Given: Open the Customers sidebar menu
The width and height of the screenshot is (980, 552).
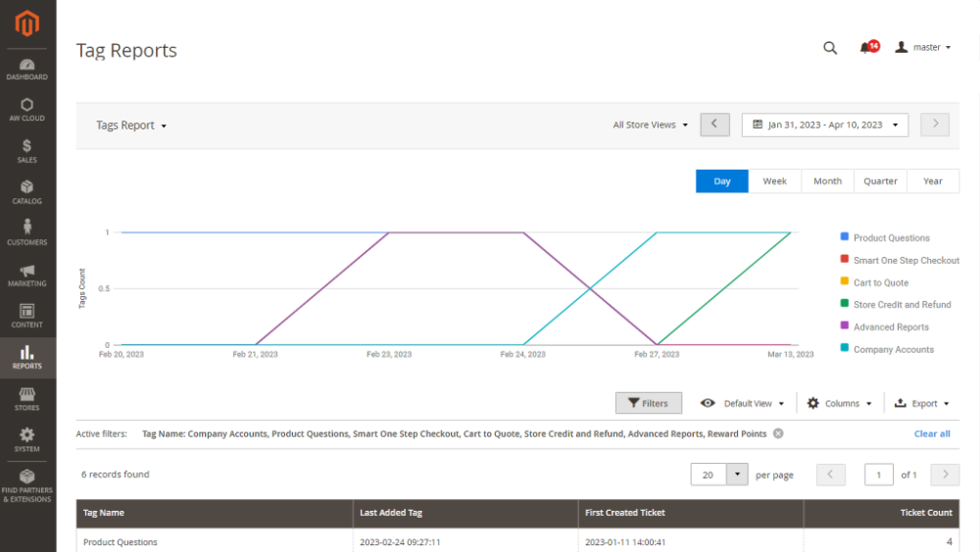Looking at the screenshot, I should tap(26, 233).
